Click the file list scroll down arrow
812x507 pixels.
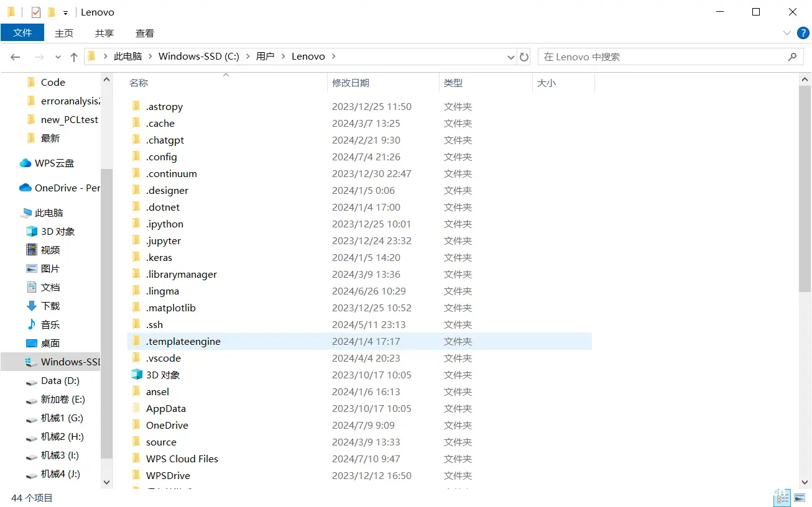click(805, 482)
